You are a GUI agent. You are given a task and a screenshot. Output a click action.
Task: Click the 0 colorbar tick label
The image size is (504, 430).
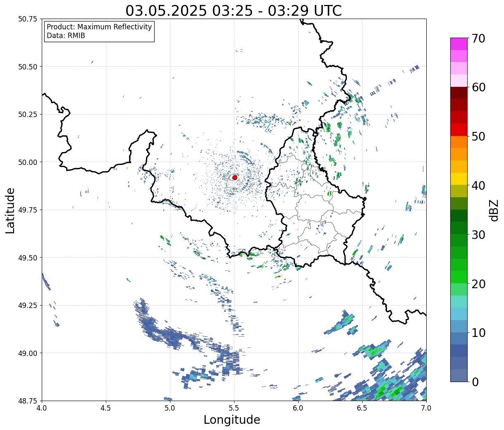point(475,382)
